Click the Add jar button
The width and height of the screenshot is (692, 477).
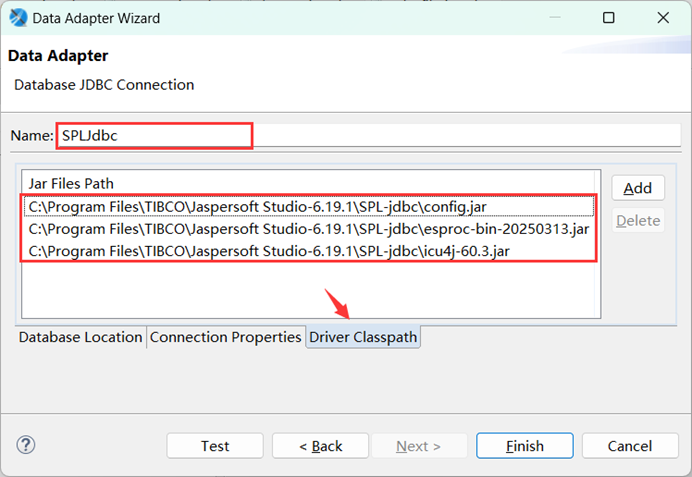(637, 188)
